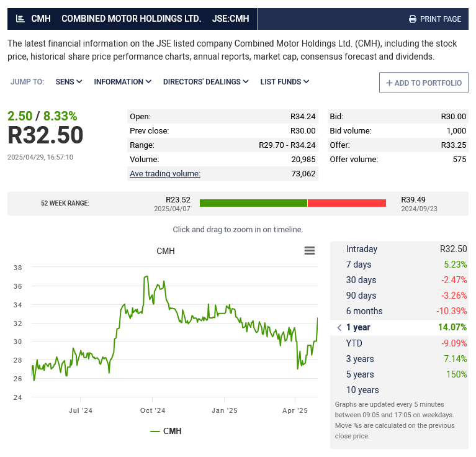Open the chart hamburger menu icon
The image size is (476, 457).
pyautogui.click(x=309, y=250)
